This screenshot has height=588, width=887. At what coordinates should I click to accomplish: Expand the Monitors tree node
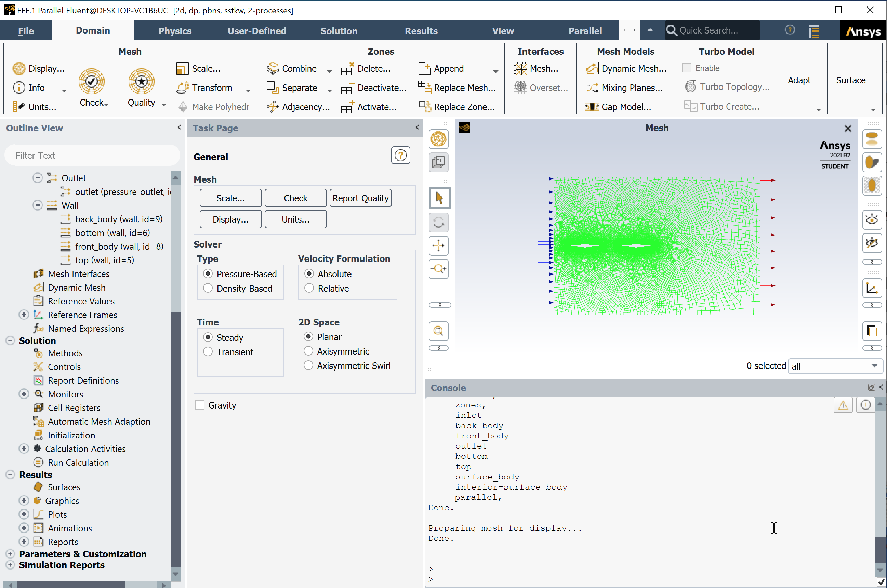24,394
